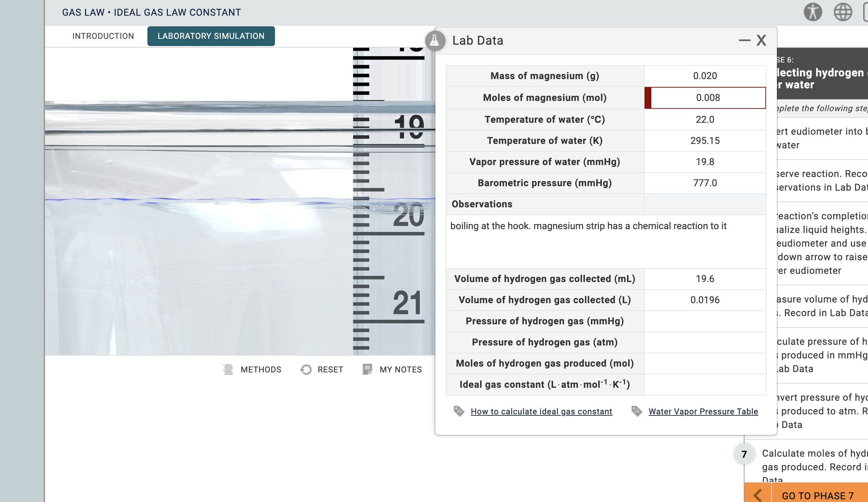This screenshot has width=868, height=502.
Task: Click tag icon beside ideal gas constant link
Action: point(459,411)
